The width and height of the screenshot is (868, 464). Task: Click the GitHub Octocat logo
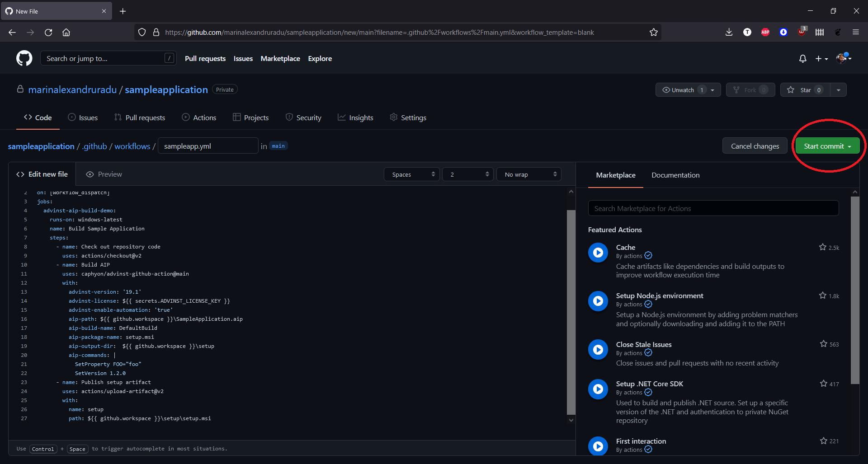24,58
